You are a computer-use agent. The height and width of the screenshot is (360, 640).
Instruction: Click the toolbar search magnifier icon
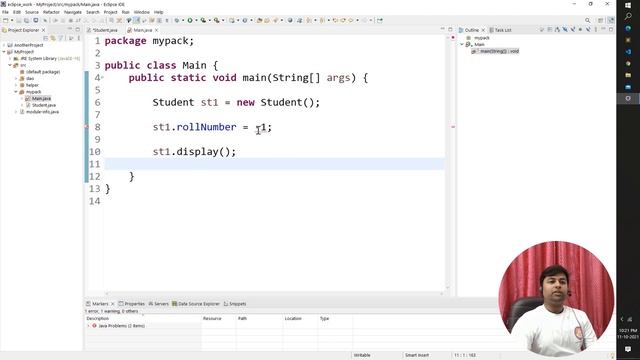tap(588, 20)
